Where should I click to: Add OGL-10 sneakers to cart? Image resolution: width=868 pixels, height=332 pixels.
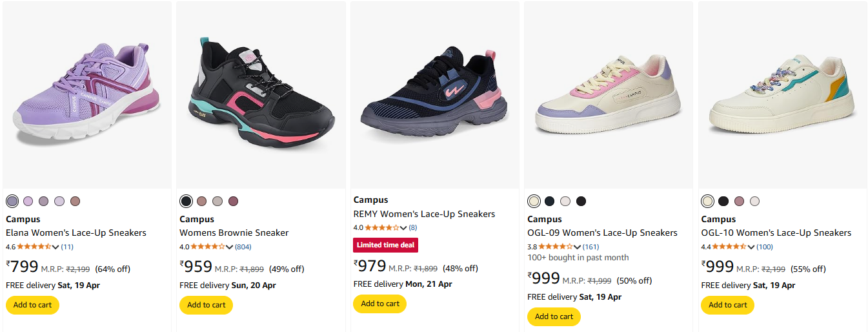[727, 305]
